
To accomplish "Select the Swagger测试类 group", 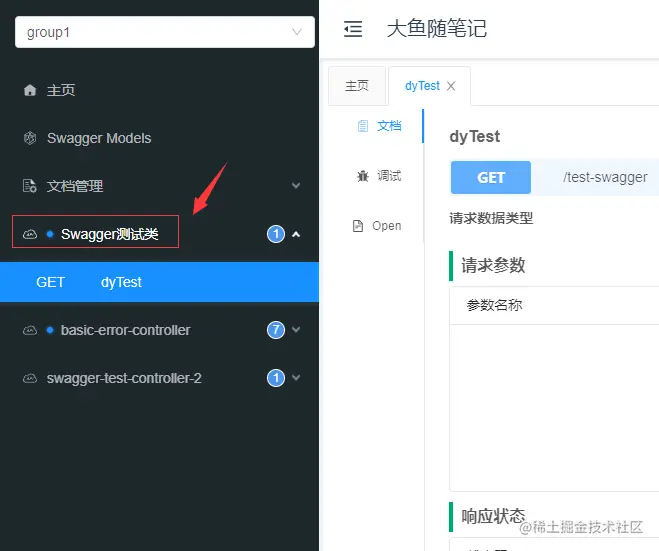I will pos(110,234).
